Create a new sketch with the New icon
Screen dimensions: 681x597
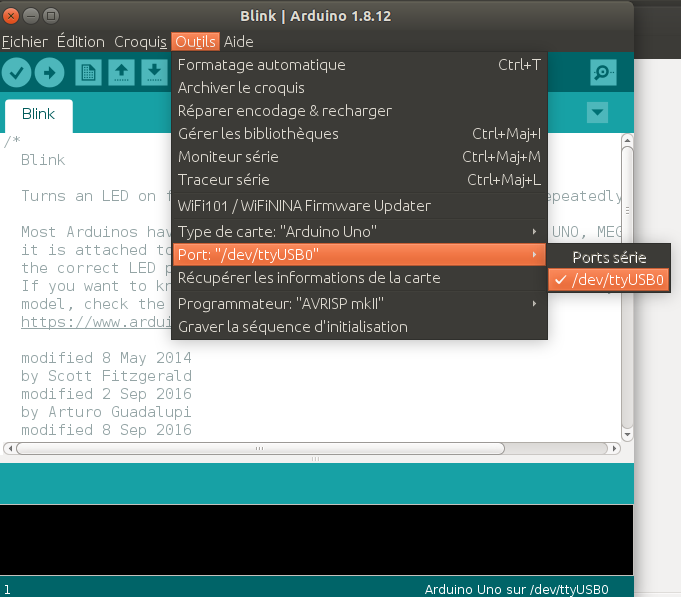89,73
